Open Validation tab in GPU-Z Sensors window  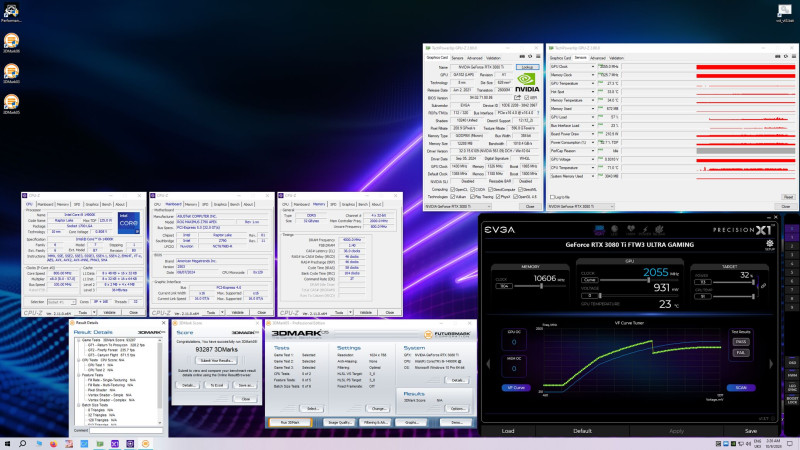[616, 58]
